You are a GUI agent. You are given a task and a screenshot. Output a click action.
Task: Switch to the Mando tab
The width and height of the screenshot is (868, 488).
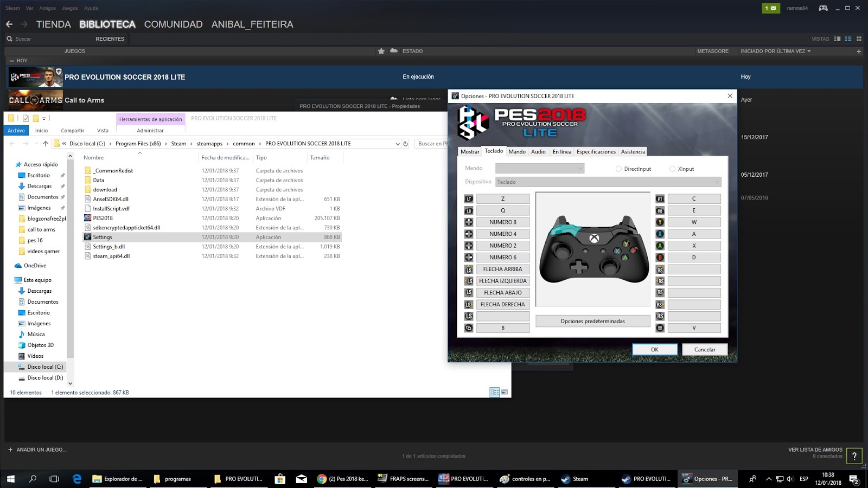click(517, 152)
